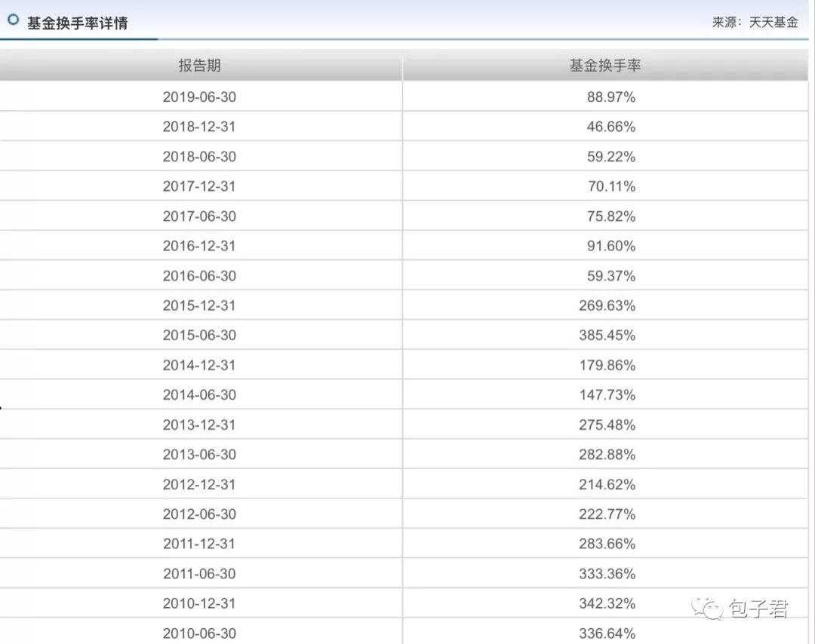Select the 2011-12-31 date entry
Screen dimensions: 815x644
[x=199, y=544]
